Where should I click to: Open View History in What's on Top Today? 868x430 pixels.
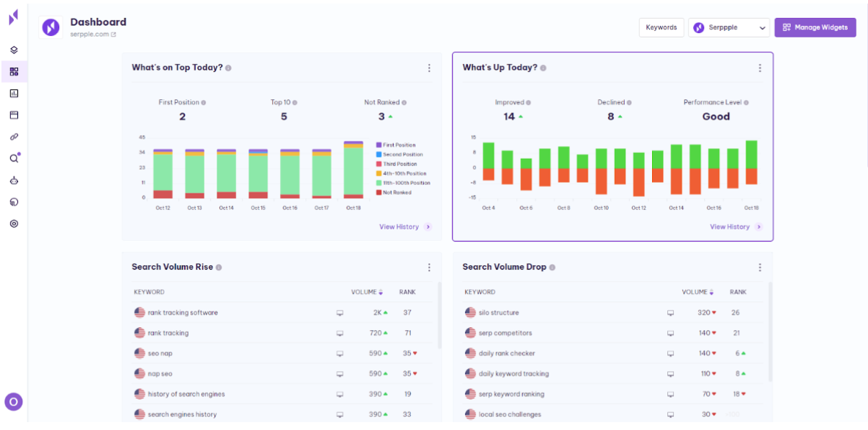[x=405, y=227]
